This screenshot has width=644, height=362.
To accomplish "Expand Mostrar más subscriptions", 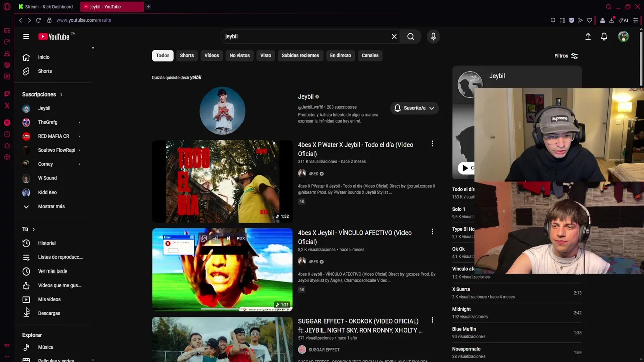I will pyautogui.click(x=51, y=206).
